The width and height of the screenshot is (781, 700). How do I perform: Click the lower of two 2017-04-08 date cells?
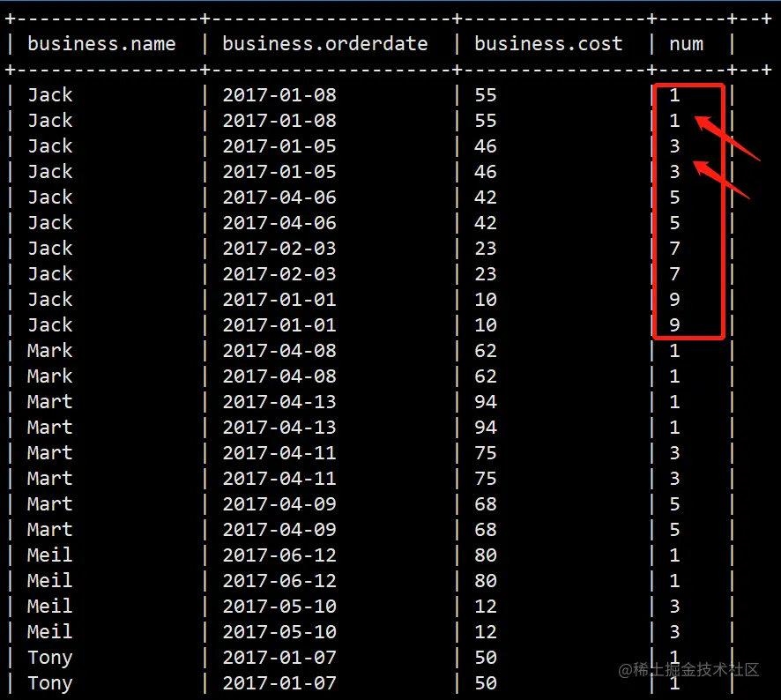279,376
